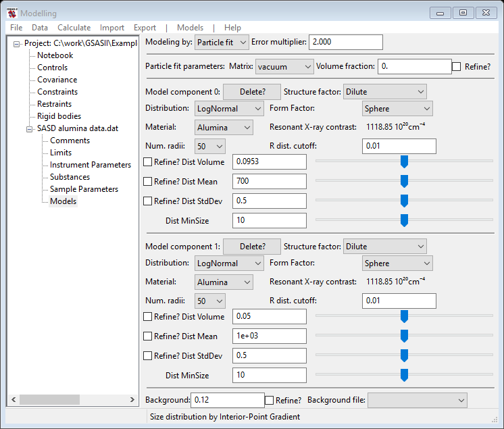Click component 0 Dist Mean slider handle

click(x=405, y=181)
